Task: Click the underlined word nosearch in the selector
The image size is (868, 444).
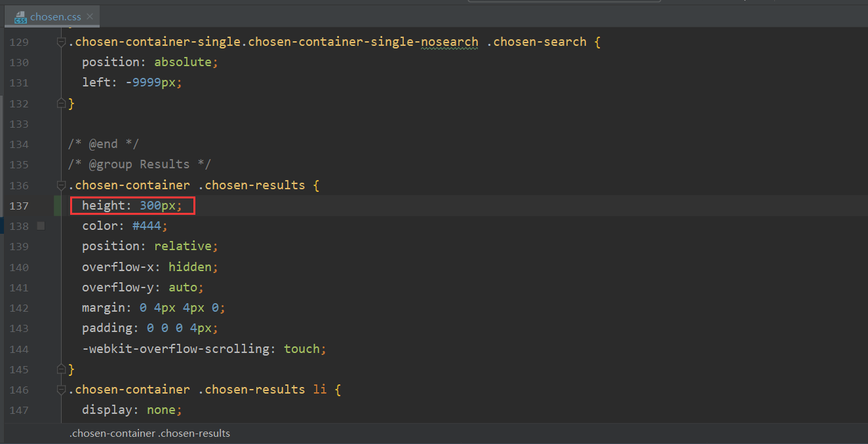Action: click(450, 42)
